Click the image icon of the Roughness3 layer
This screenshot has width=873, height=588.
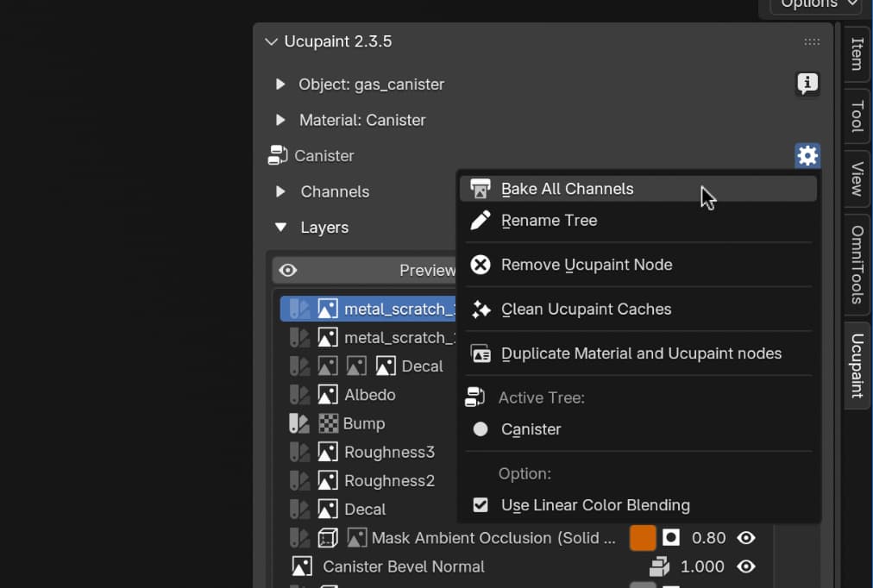click(328, 453)
